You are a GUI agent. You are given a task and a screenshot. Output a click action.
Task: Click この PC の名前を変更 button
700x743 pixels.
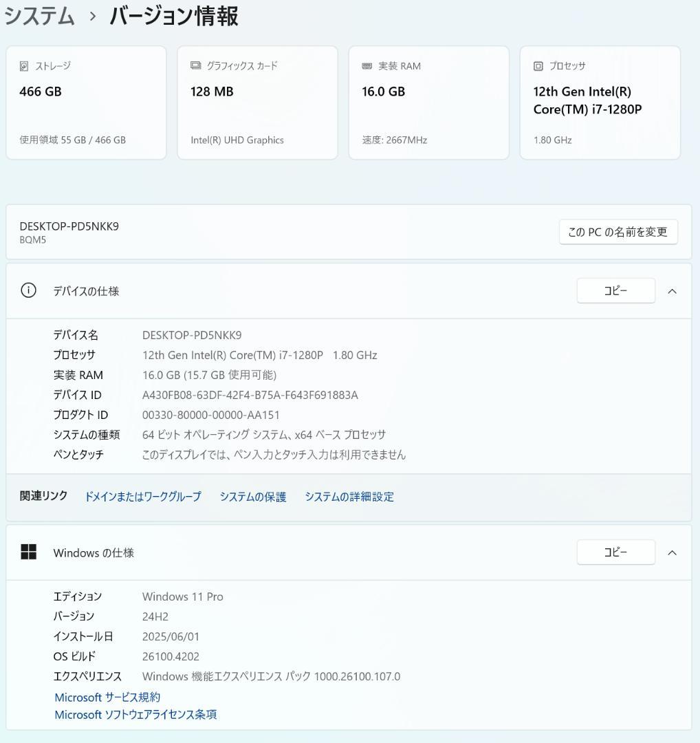[617, 232]
